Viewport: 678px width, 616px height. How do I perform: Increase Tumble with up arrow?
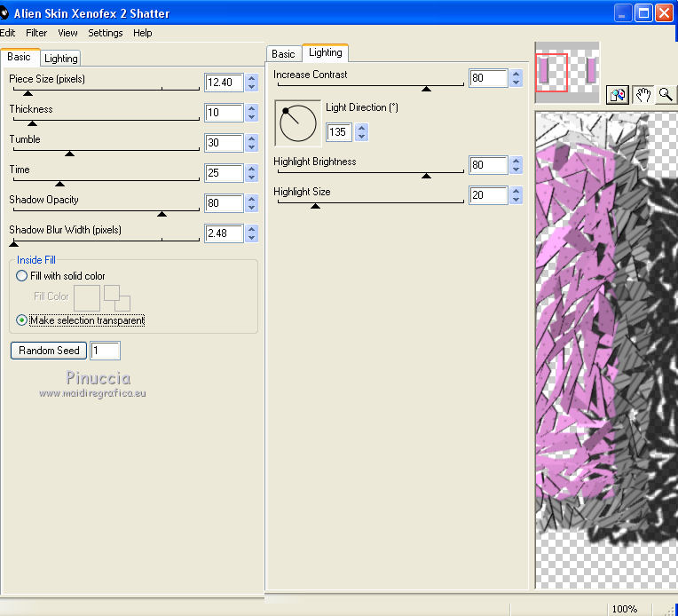(x=252, y=138)
